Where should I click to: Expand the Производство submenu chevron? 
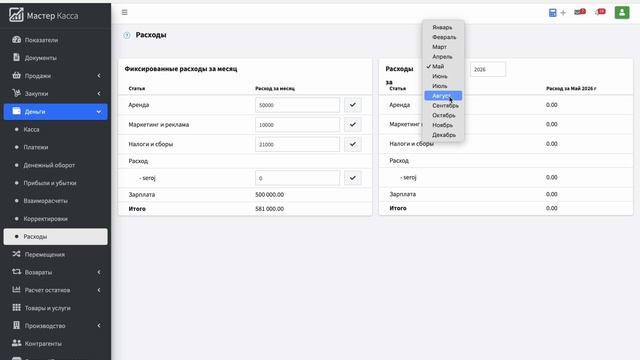click(x=99, y=326)
